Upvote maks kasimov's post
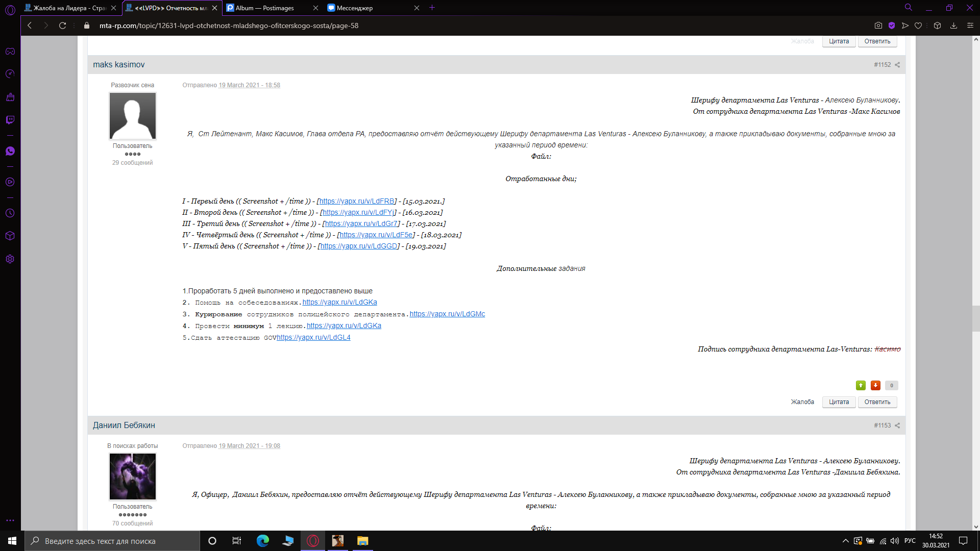Viewport: 980px width, 551px height. click(861, 385)
